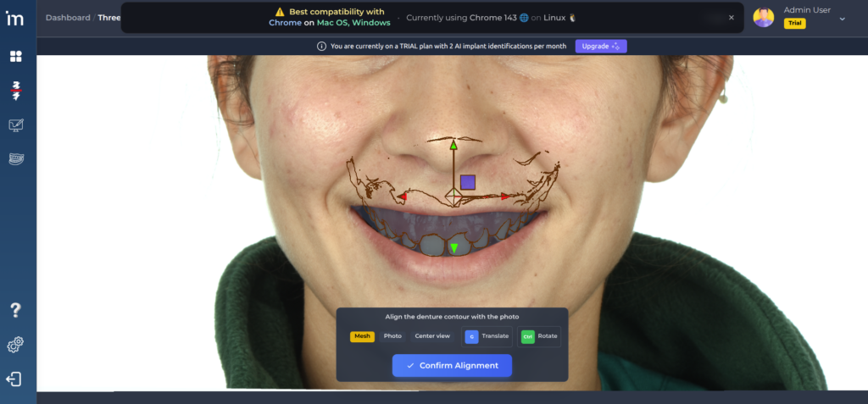
Task: Select the Rotate transform mode
Action: tap(541, 336)
